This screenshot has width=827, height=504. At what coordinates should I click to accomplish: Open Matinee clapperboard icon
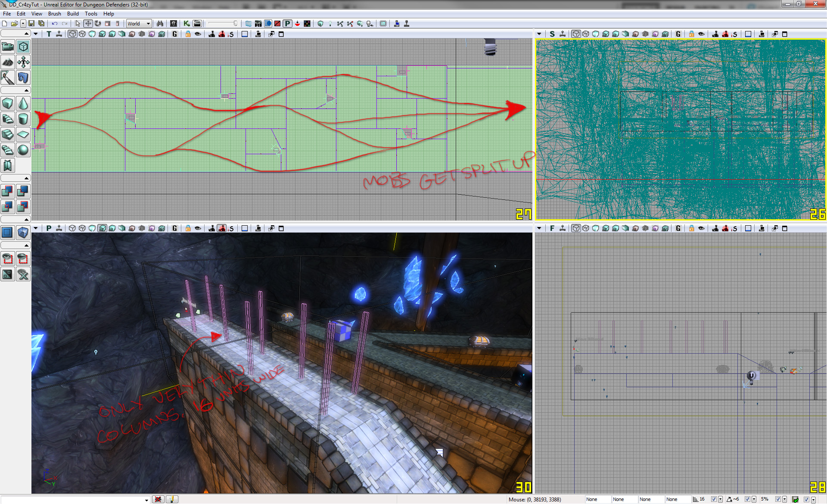(x=197, y=24)
